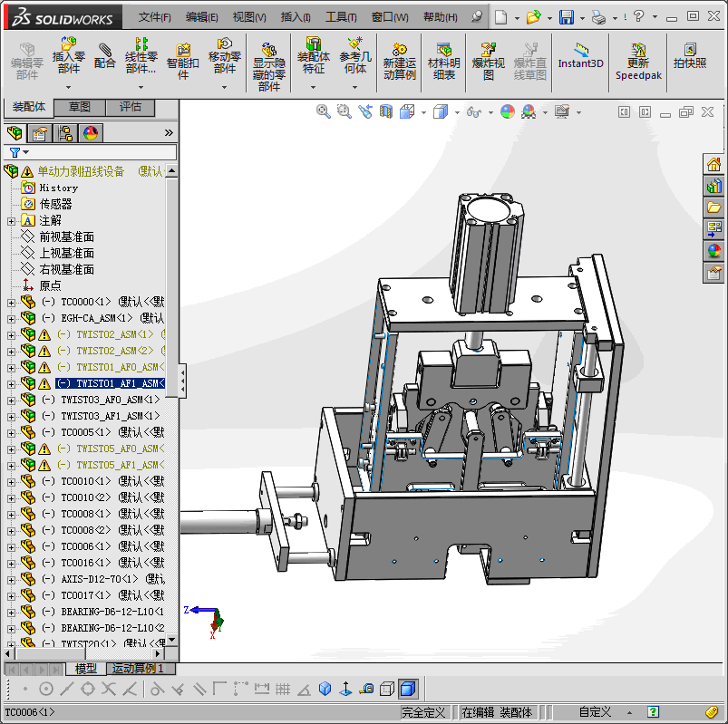Click the status bar help question icon
Viewport: 728px width, 724px height.
(x=654, y=711)
